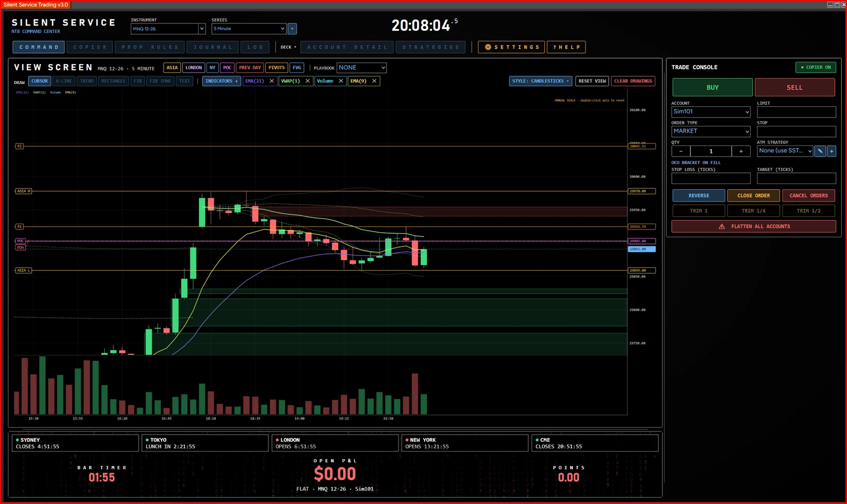
Task: Click the ASIA H level tag on chart
Action: point(23,191)
